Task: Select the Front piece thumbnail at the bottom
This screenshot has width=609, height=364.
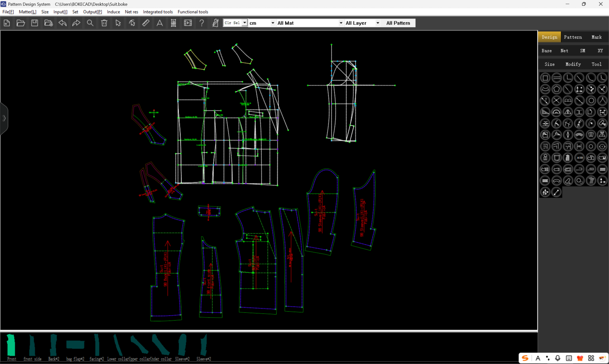Action: click(x=11, y=345)
